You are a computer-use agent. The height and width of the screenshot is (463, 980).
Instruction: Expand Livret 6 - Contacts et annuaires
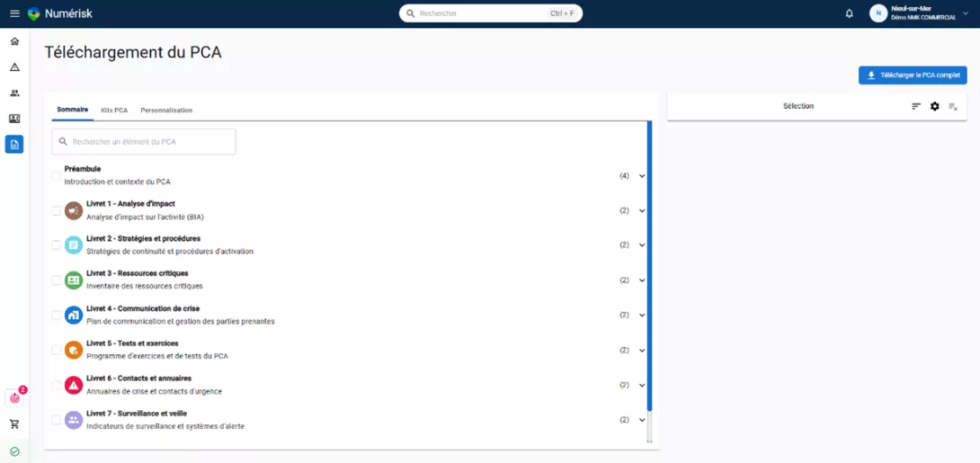[x=642, y=385]
